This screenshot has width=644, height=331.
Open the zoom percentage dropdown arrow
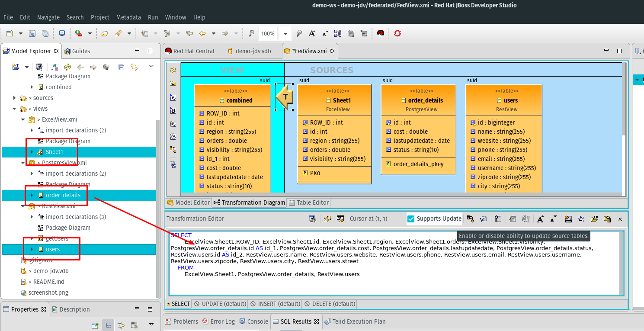point(285,34)
